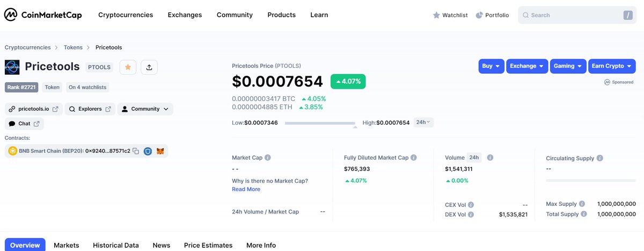Open the Learn top menu
Image resolution: width=644 pixels, height=251 pixels.
(x=319, y=15)
